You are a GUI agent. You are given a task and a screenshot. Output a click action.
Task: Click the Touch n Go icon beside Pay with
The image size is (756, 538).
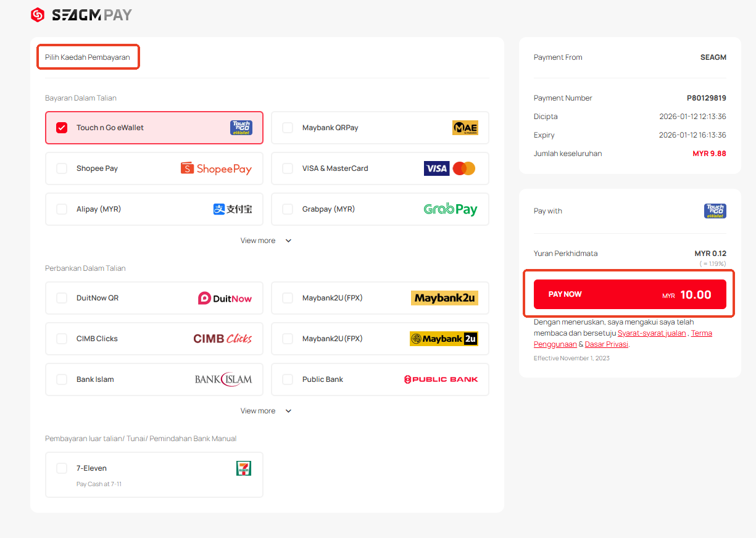click(x=715, y=211)
